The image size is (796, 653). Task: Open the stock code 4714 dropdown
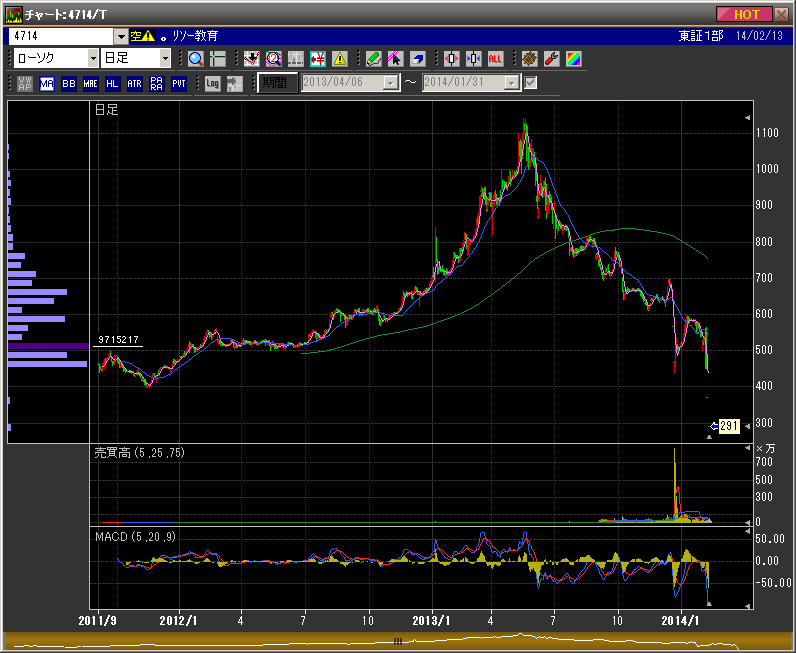point(121,35)
